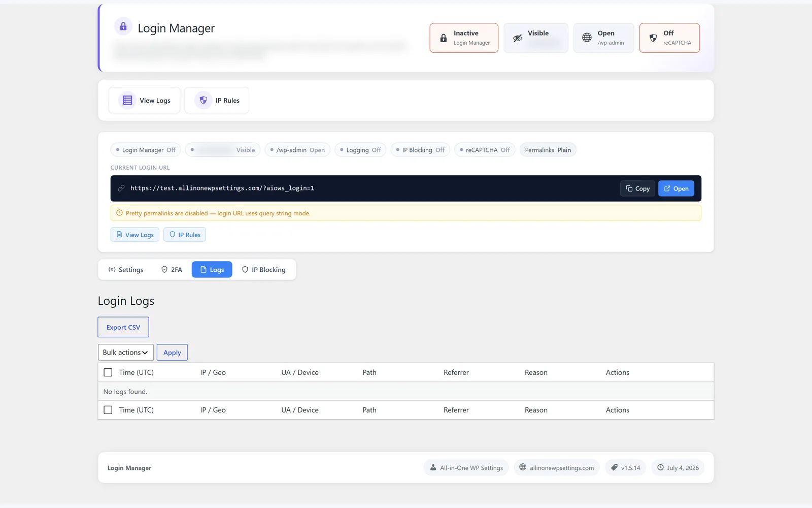812x508 pixels.
Task: Click the list icon in the large View Logs card
Action: click(127, 100)
